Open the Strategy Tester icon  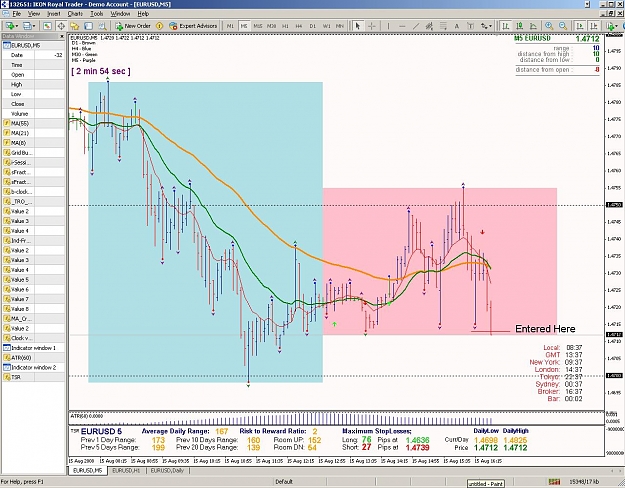tap(102, 26)
